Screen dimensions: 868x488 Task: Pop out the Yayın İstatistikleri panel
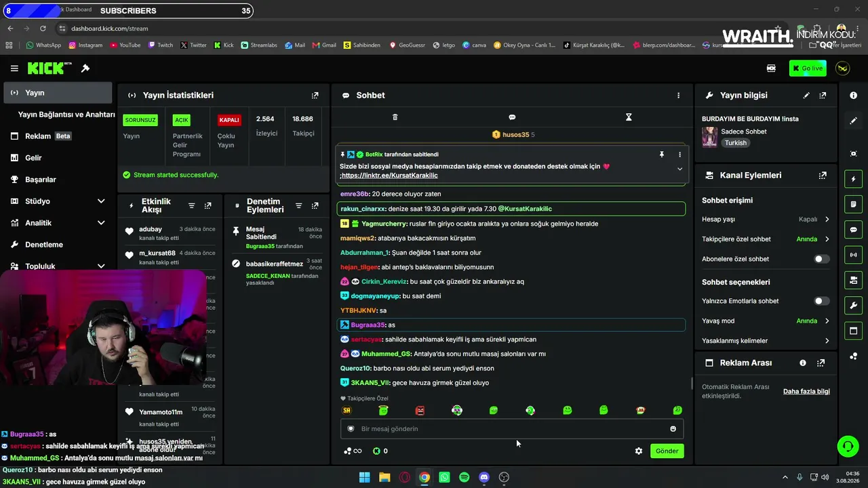(x=315, y=96)
